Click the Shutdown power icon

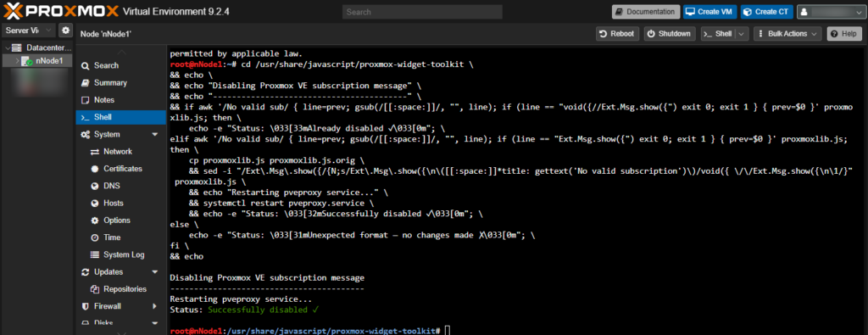coord(651,34)
